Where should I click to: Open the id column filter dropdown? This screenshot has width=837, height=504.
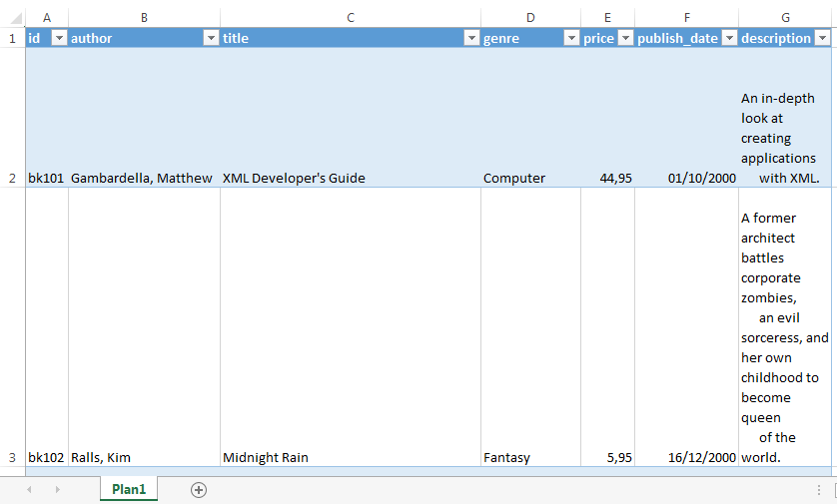pos(59,38)
